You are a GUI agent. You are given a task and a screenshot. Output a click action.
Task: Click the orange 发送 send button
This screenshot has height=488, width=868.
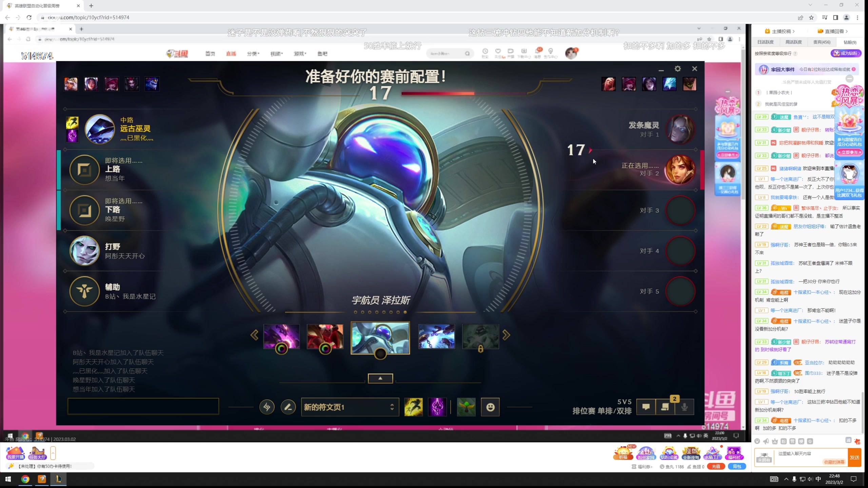854,457
